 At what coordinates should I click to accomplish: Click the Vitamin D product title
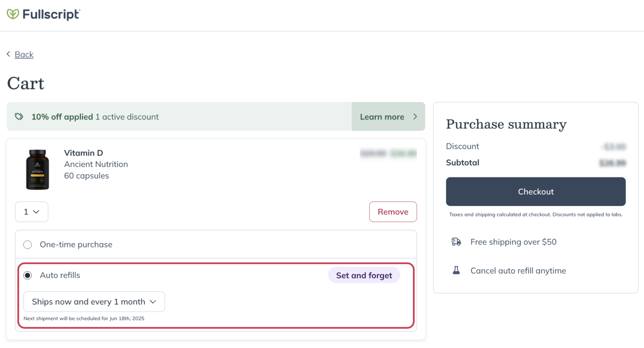tap(83, 153)
